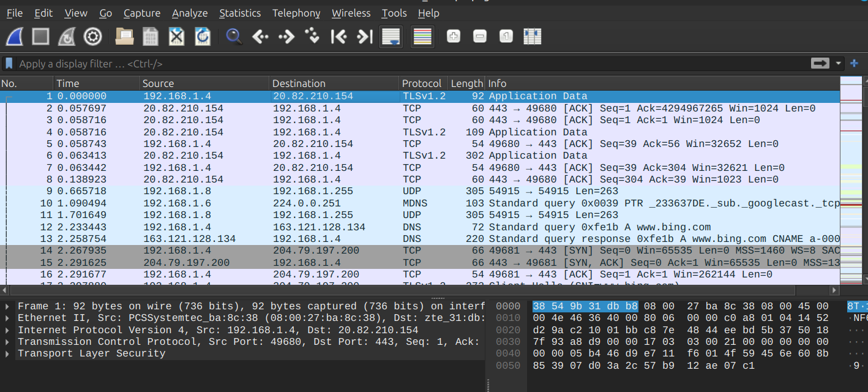Open capture options gear icon
The height and width of the screenshot is (392, 868).
[x=92, y=37]
